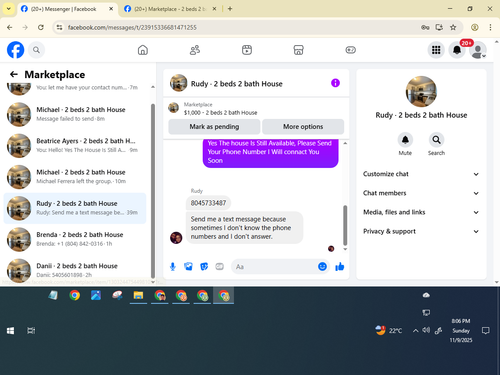Image resolution: width=500 pixels, height=375 pixels.
Task: Open the browser password key icon
Action: pyautogui.click(x=425, y=27)
